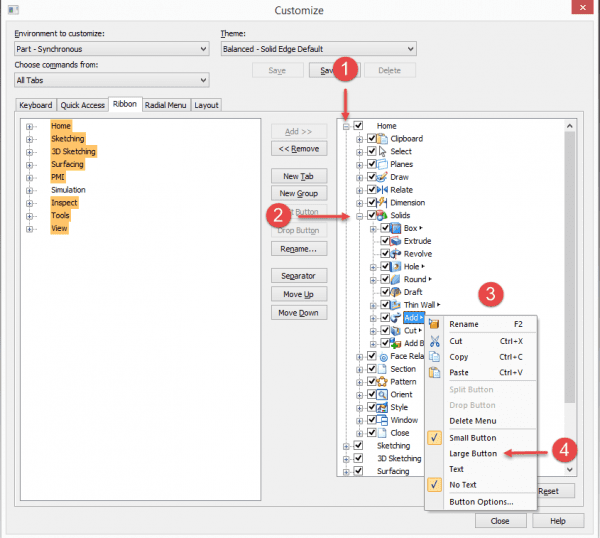Screen dimensions: 600x538
Task: Click the New Group button
Action: 299,193
